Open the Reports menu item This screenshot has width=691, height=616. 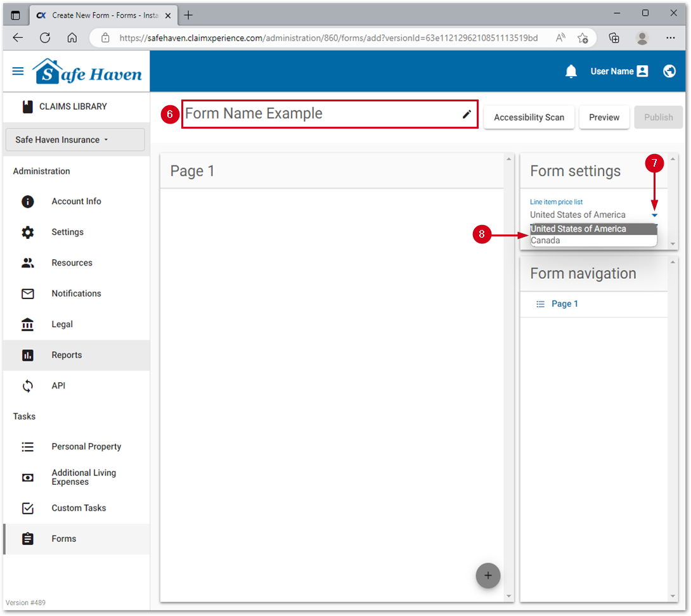pos(67,355)
